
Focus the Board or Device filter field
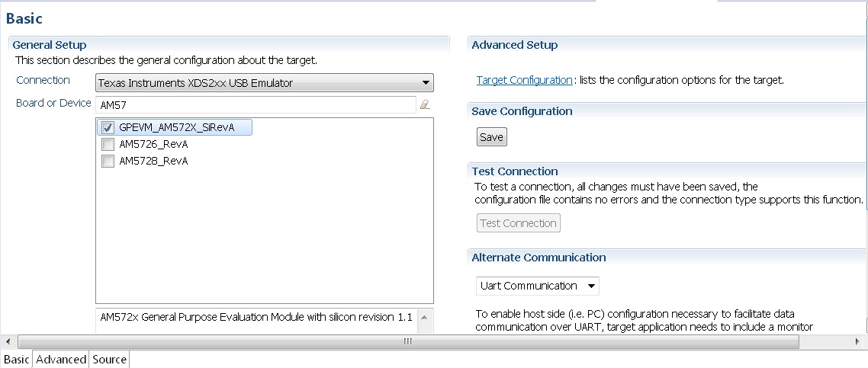tap(255, 104)
